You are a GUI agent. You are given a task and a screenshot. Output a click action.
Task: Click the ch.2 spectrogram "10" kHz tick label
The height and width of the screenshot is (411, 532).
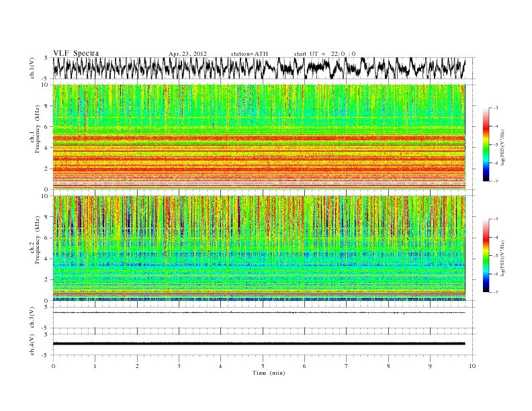point(45,196)
